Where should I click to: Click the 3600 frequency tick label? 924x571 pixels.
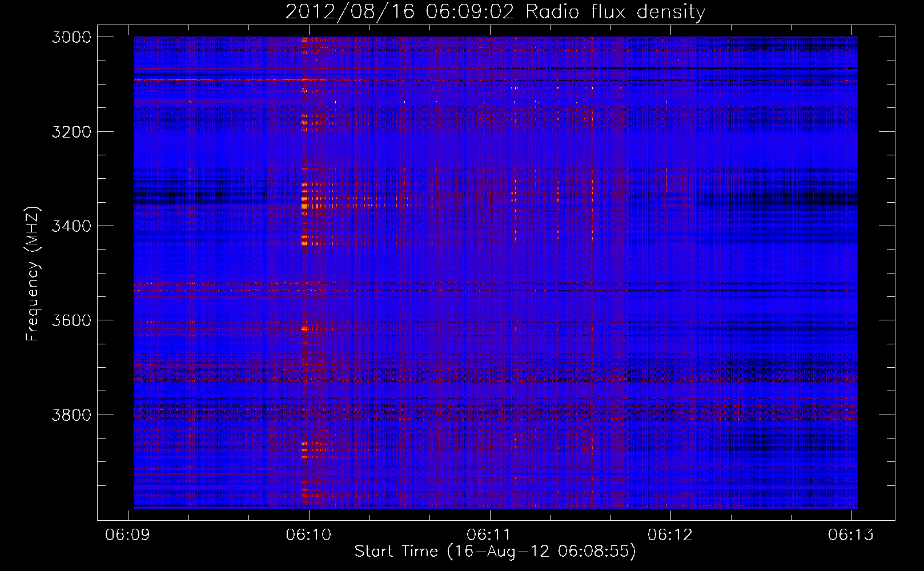pos(71,320)
